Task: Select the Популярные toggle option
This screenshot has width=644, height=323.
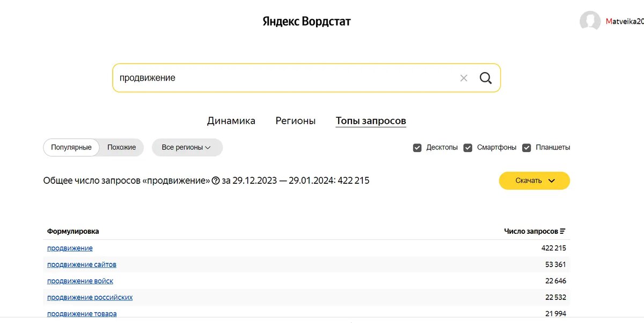Action: (71, 147)
